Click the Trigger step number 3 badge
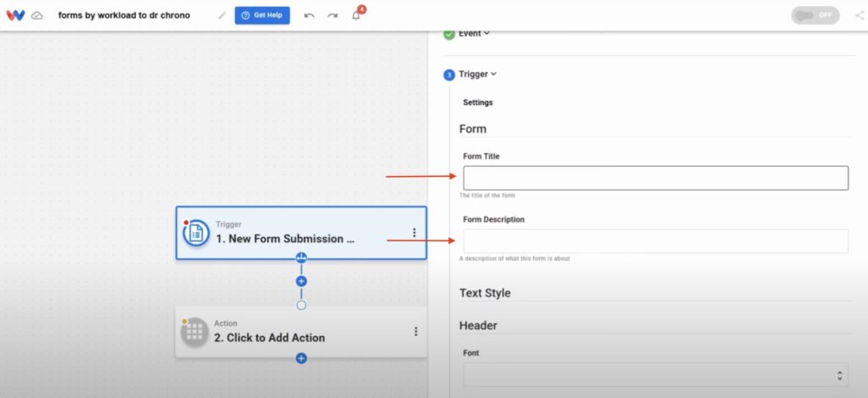 449,75
